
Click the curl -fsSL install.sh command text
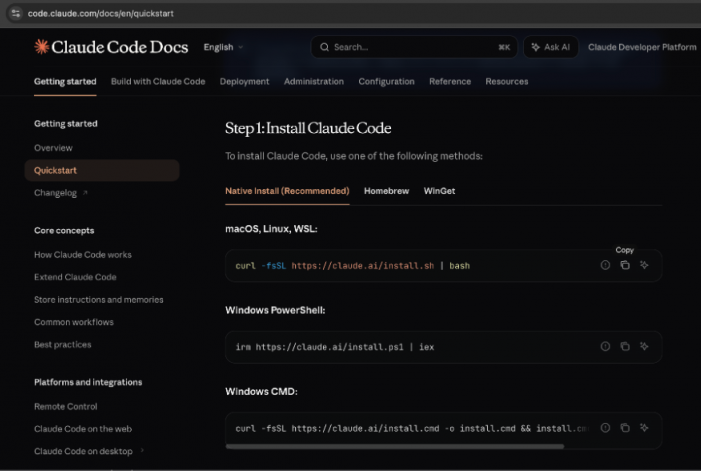click(353, 265)
